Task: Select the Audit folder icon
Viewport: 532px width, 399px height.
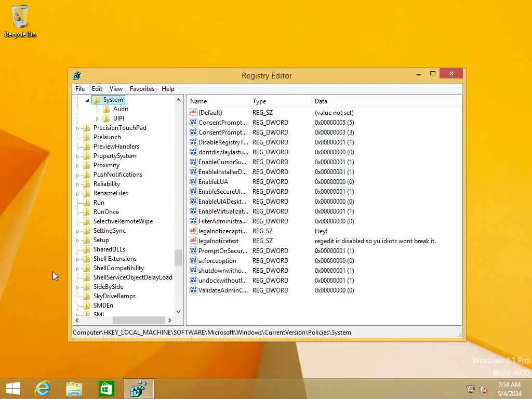Action: tap(107, 109)
